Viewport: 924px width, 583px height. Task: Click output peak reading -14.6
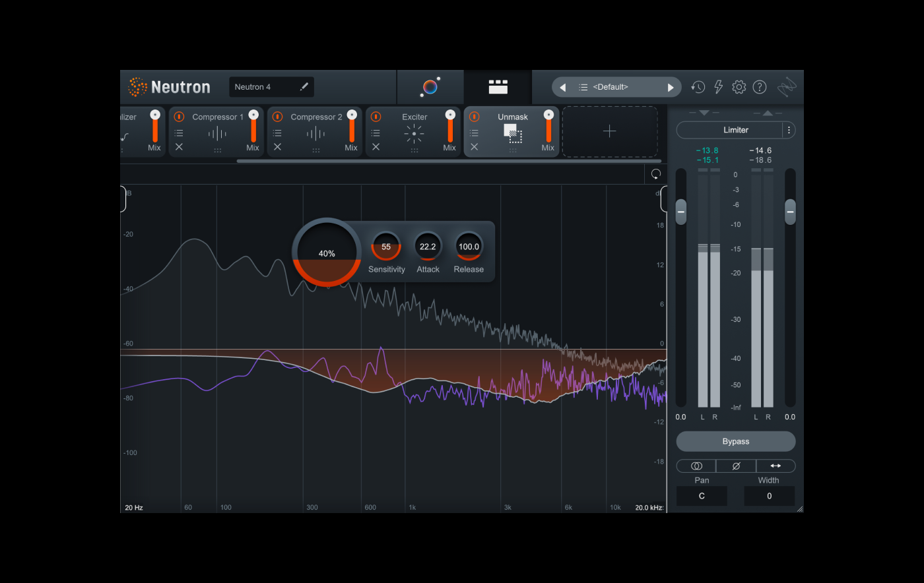coord(760,150)
